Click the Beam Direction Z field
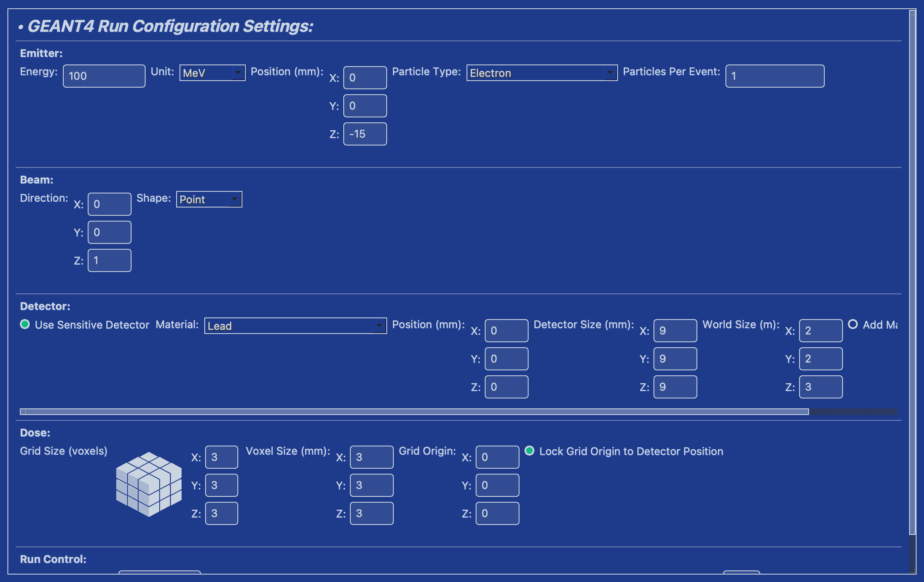924x582 pixels. (110, 260)
